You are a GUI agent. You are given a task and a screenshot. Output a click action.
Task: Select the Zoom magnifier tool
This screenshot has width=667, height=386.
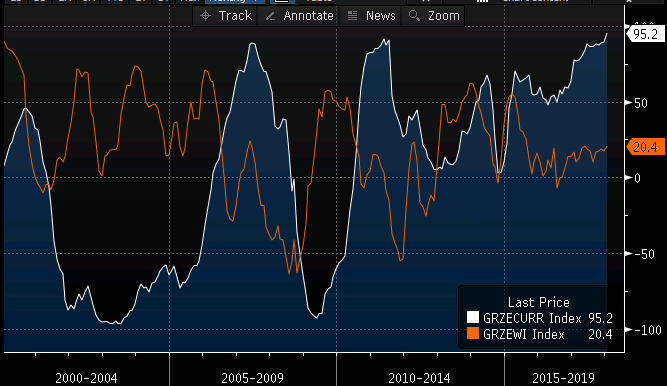pyautogui.click(x=433, y=16)
